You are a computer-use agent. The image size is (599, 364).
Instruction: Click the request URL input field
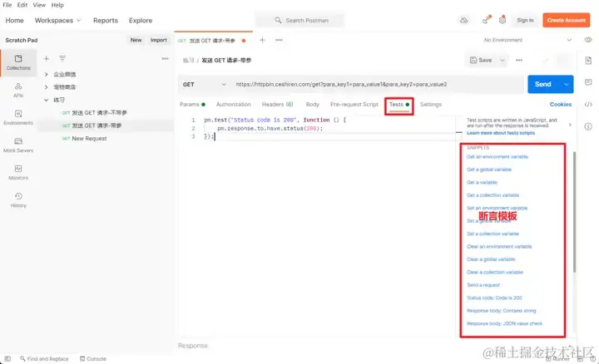pyautogui.click(x=379, y=84)
